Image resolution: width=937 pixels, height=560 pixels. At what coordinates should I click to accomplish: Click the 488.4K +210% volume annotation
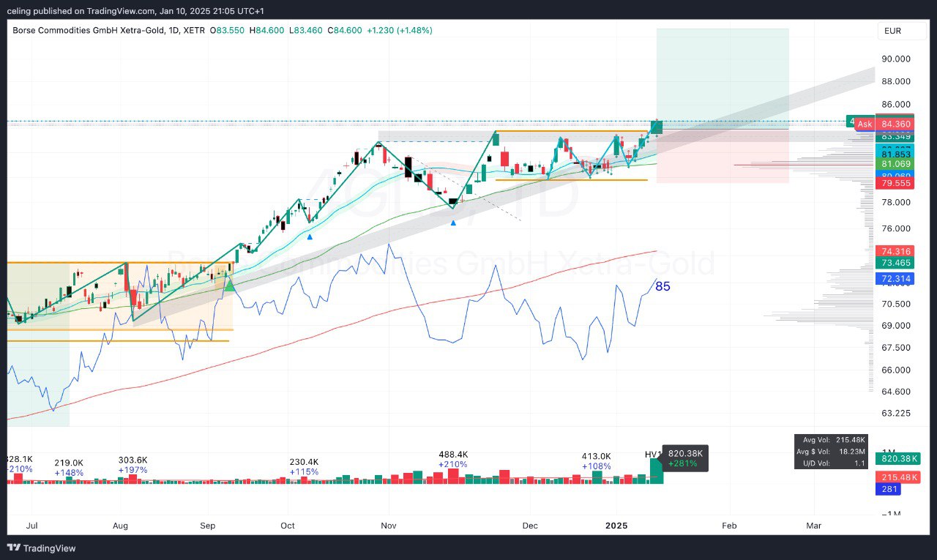(x=454, y=459)
